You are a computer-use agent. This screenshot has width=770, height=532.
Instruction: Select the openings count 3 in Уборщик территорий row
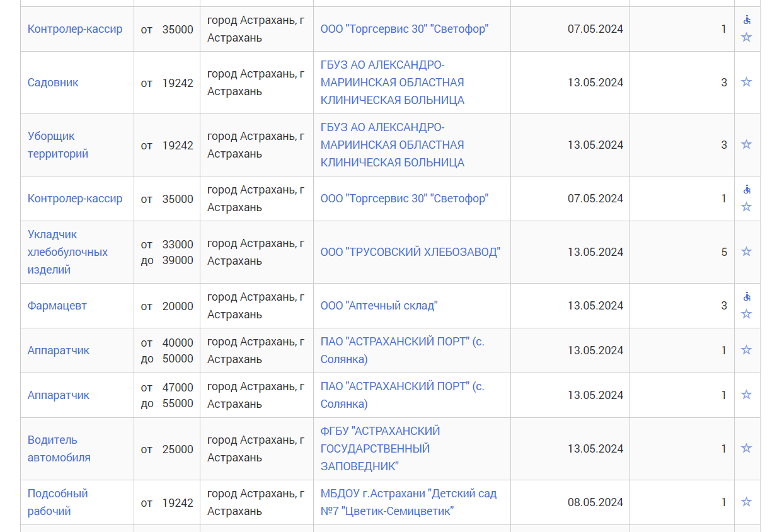pyautogui.click(x=724, y=145)
